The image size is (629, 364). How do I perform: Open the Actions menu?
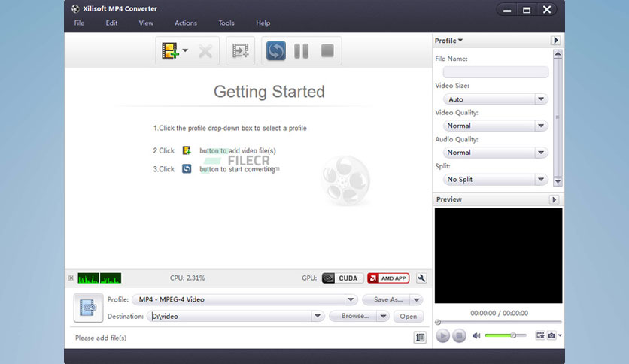186,23
